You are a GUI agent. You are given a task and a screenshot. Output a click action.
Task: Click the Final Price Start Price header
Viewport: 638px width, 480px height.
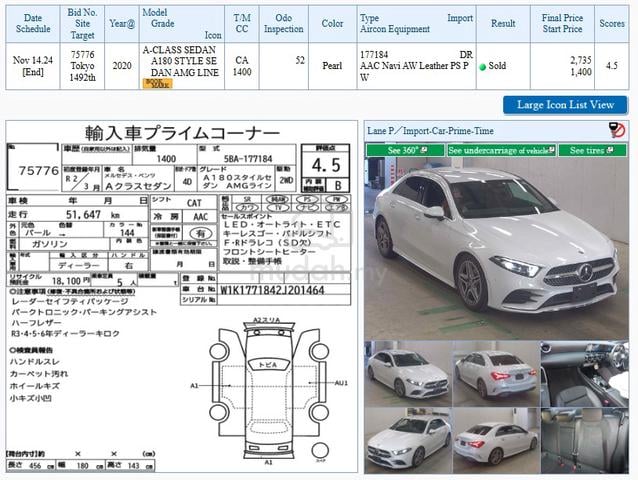tap(562, 24)
